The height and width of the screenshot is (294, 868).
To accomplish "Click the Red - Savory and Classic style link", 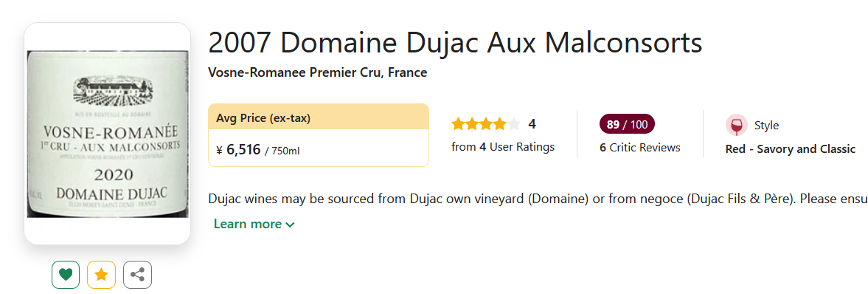I will pyautogui.click(x=791, y=149).
